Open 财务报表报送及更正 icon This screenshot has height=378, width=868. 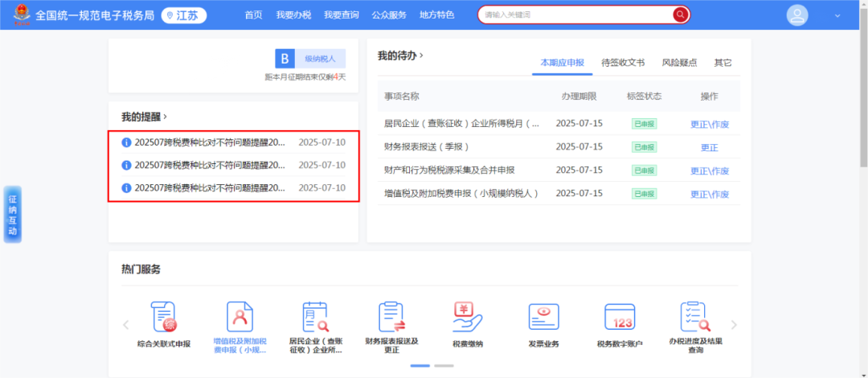pos(391,318)
